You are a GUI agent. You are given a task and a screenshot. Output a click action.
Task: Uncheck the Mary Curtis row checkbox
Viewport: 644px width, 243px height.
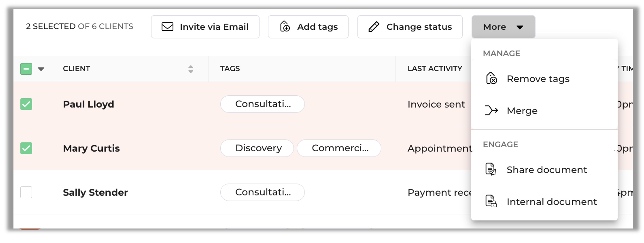click(x=26, y=148)
